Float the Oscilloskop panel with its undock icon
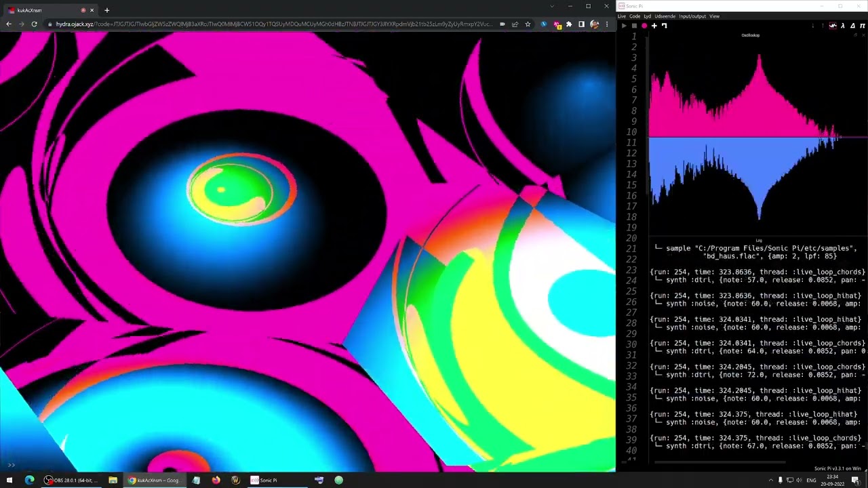This screenshot has width=868, height=488. tap(855, 35)
